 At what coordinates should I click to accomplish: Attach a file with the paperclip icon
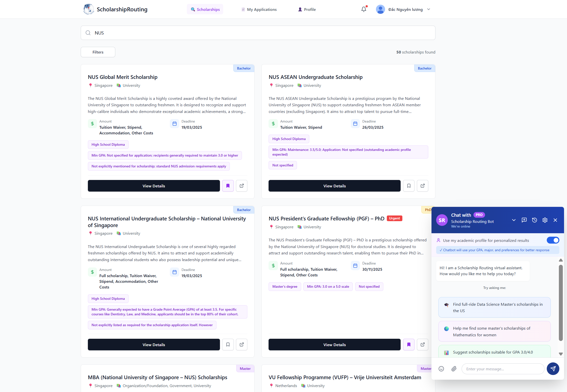click(x=454, y=369)
